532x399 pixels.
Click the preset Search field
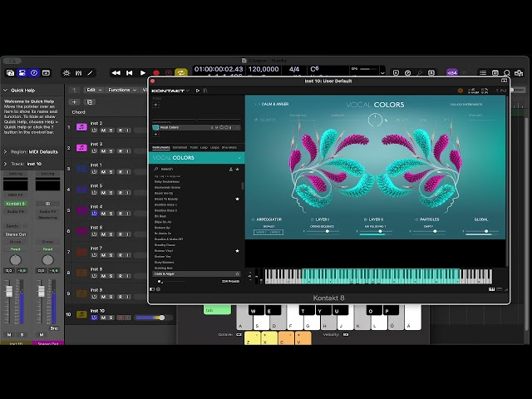192,169
